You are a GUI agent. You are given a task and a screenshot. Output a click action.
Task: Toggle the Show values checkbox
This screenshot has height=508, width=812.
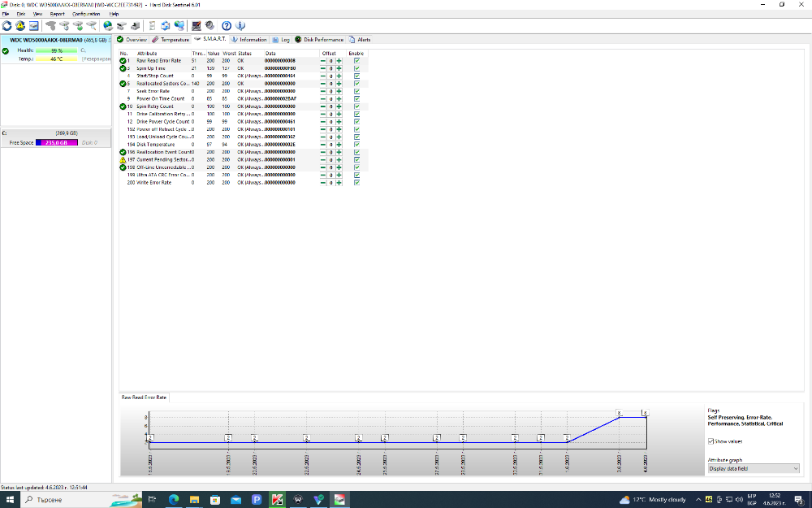pos(710,441)
